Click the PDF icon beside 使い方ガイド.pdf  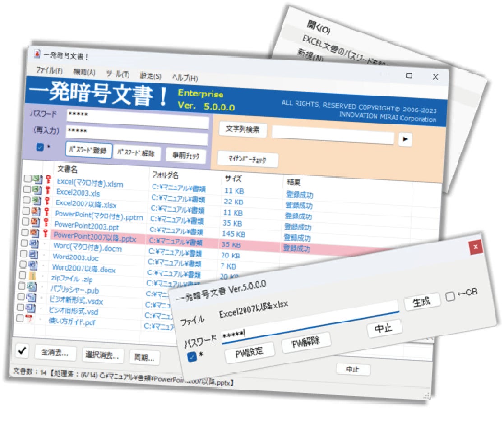tap(30, 319)
